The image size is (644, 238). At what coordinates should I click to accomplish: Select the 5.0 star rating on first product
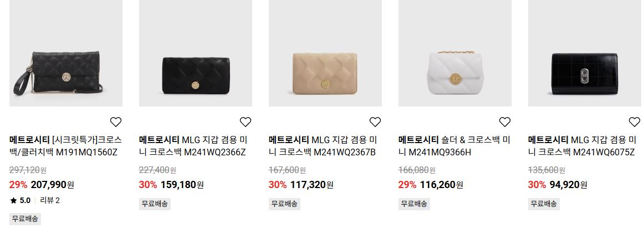pos(20,201)
